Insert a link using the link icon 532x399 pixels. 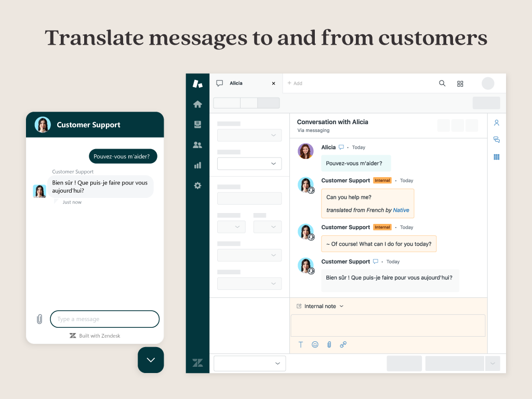click(343, 344)
